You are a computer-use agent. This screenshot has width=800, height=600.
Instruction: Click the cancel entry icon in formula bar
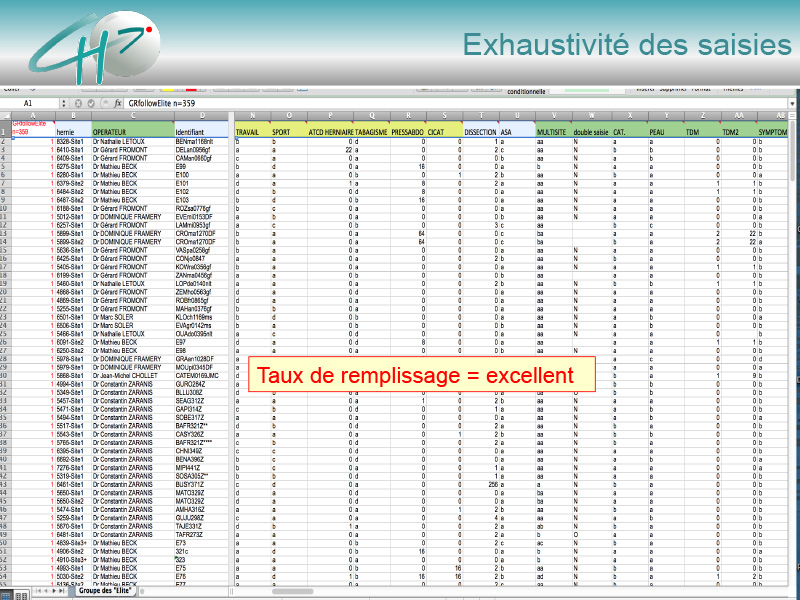click(78, 103)
